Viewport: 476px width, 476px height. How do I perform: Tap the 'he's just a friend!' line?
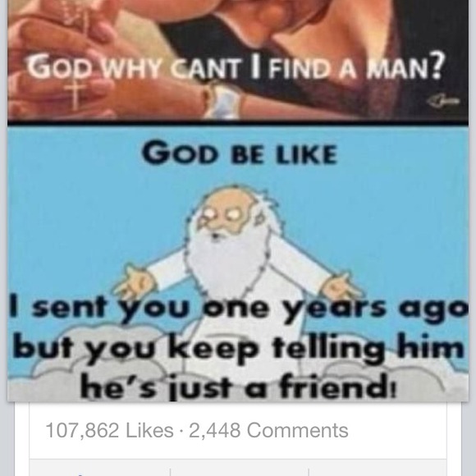pos(238,386)
